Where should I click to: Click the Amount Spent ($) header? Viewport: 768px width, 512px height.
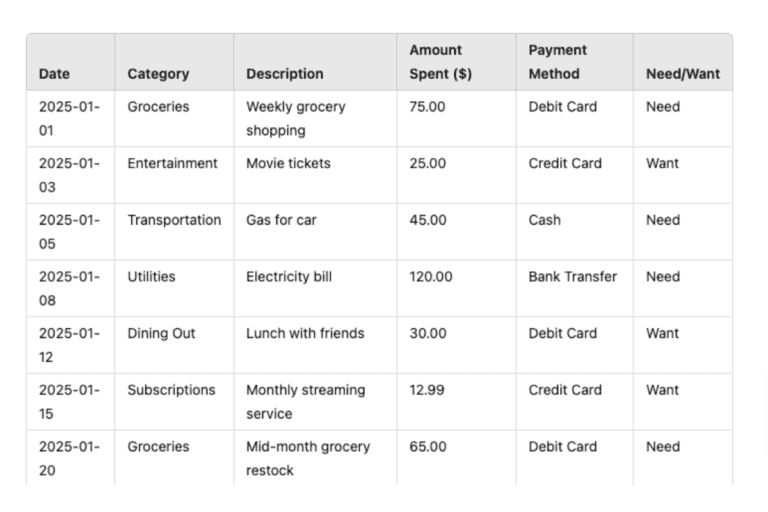tap(440, 62)
